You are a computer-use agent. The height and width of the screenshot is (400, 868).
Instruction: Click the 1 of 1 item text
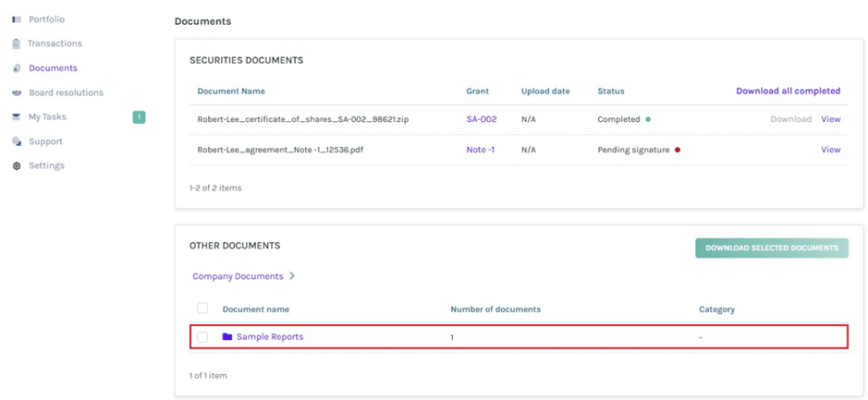point(208,375)
